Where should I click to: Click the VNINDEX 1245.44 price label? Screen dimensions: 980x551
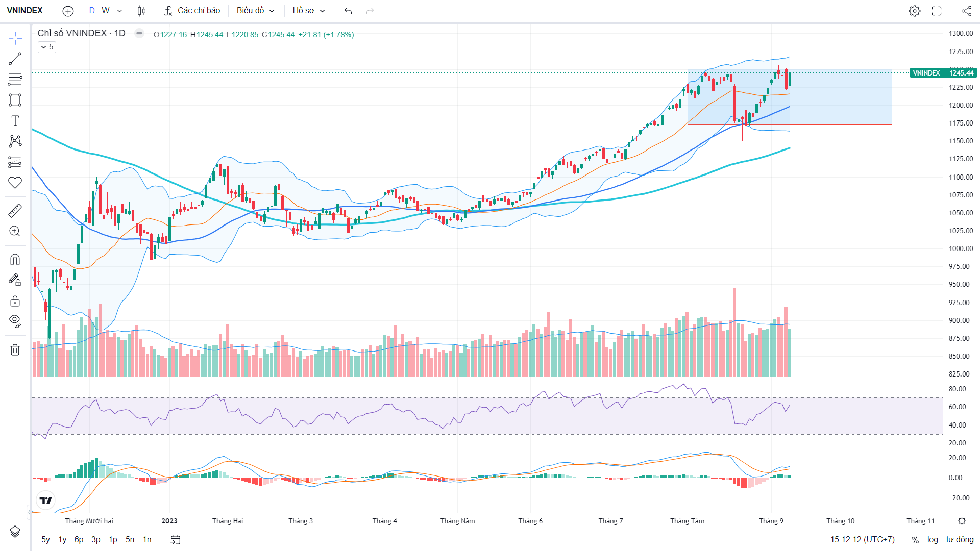click(943, 73)
